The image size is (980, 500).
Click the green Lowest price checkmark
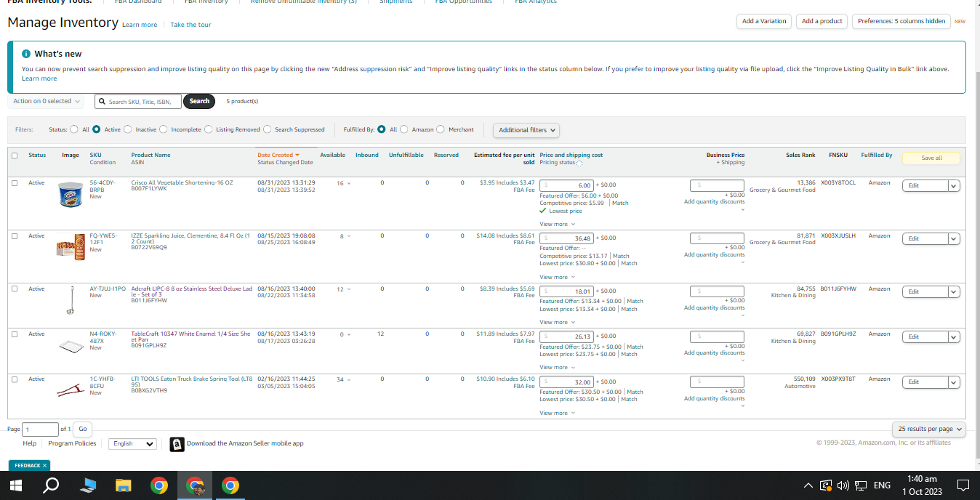[x=543, y=211]
